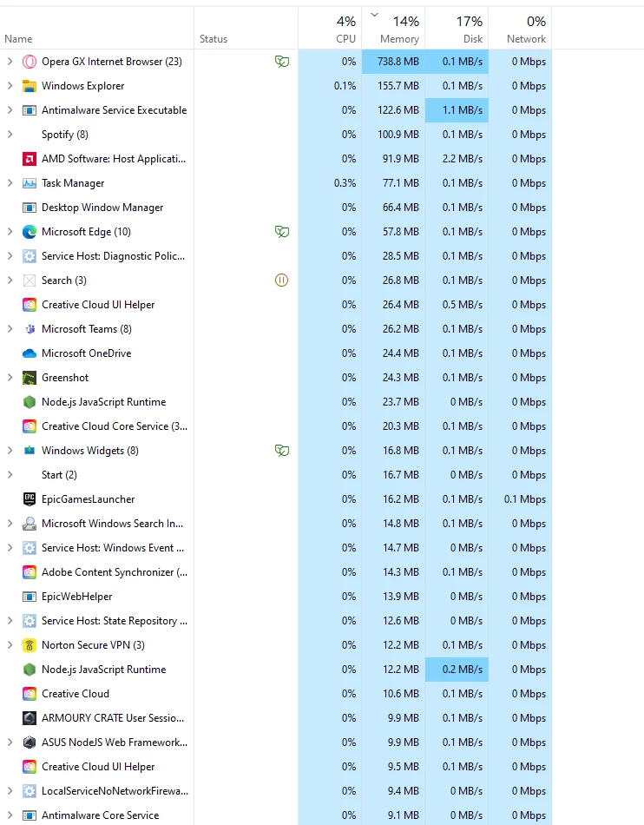This screenshot has width=644, height=825.
Task: Select the 0.5 MB/s disk value
Action: 457,305
